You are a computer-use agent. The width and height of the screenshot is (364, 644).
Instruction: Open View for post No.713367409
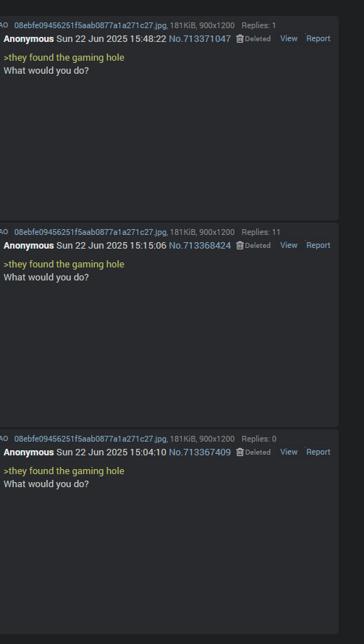[x=289, y=452]
